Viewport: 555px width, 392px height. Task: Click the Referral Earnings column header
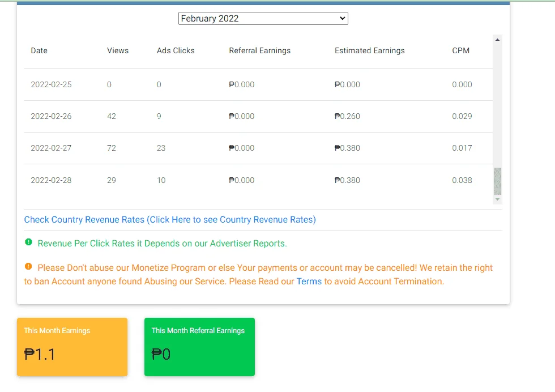(x=259, y=50)
